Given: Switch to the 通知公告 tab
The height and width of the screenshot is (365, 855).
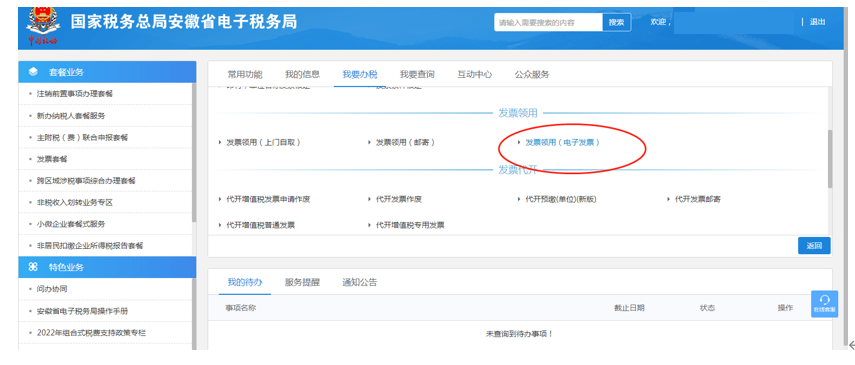Looking at the screenshot, I should (359, 283).
